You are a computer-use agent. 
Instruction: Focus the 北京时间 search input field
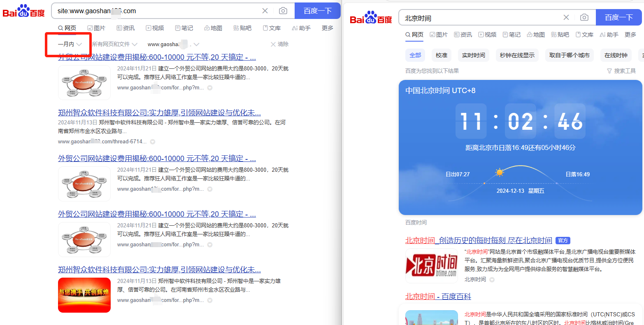(481, 18)
